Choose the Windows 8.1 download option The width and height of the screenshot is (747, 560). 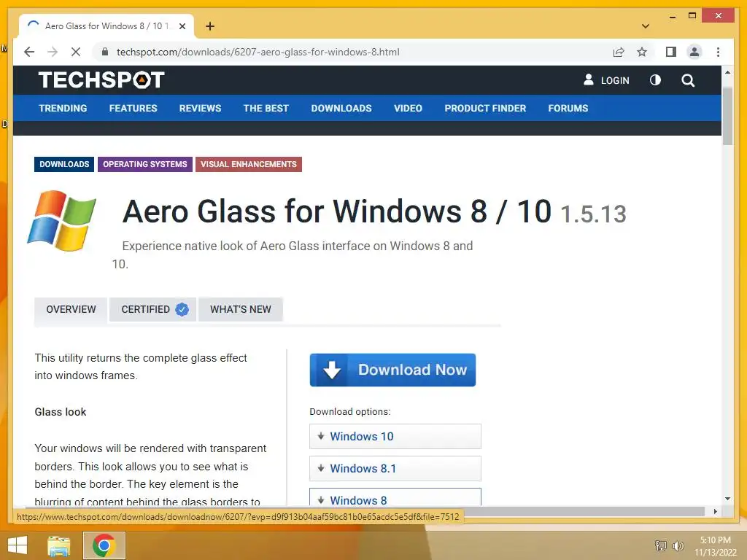[395, 469]
